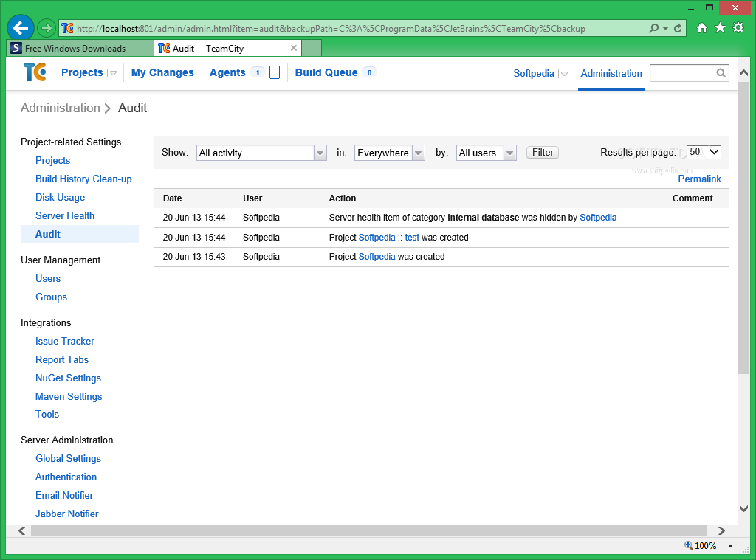The height and width of the screenshot is (560, 756).
Task: Open Jabber Notifier settings
Action: [67, 514]
